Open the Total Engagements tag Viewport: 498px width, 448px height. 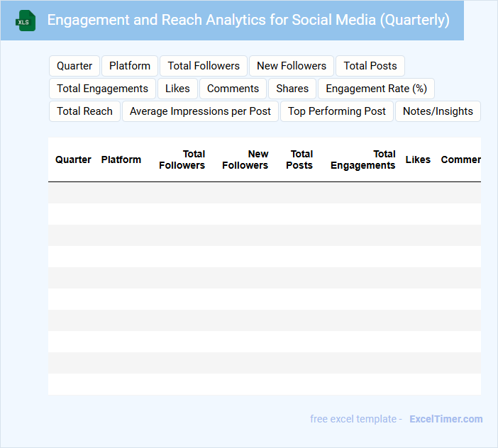tap(102, 89)
